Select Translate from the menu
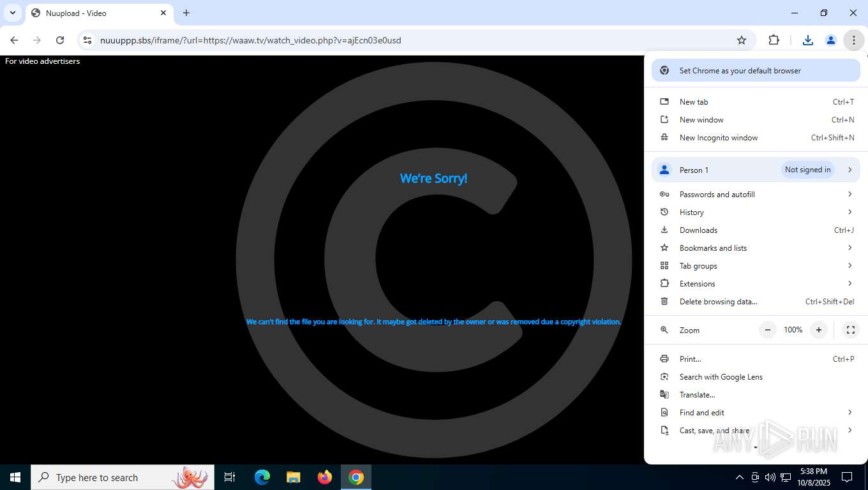This screenshot has height=490, width=868. [756, 395]
